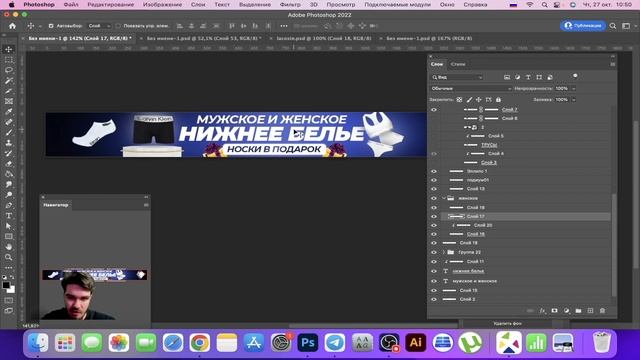640x360 pixels.
Task: Hide the selected Слой 17 layer
Action: [433, 216]
